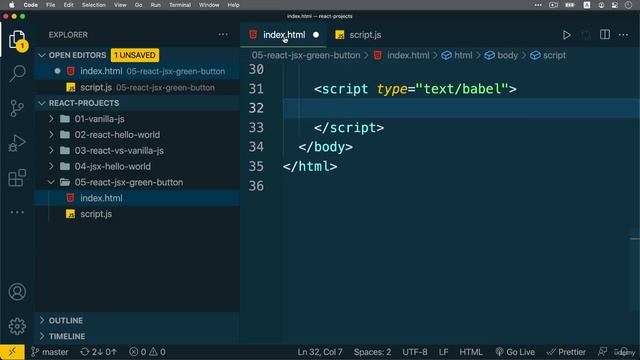Change language mode HTML in status bar

coord(471,352)
